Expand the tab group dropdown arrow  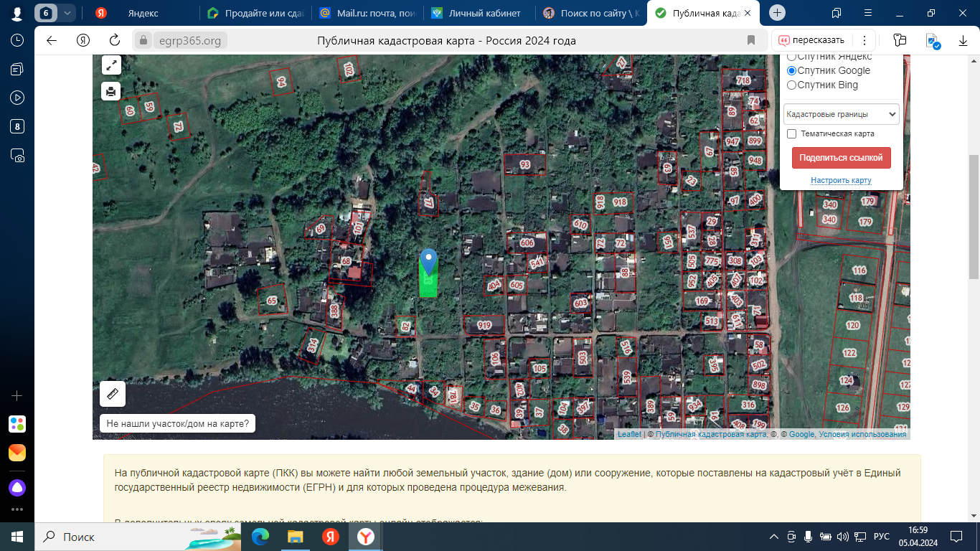tap(67, 13)
